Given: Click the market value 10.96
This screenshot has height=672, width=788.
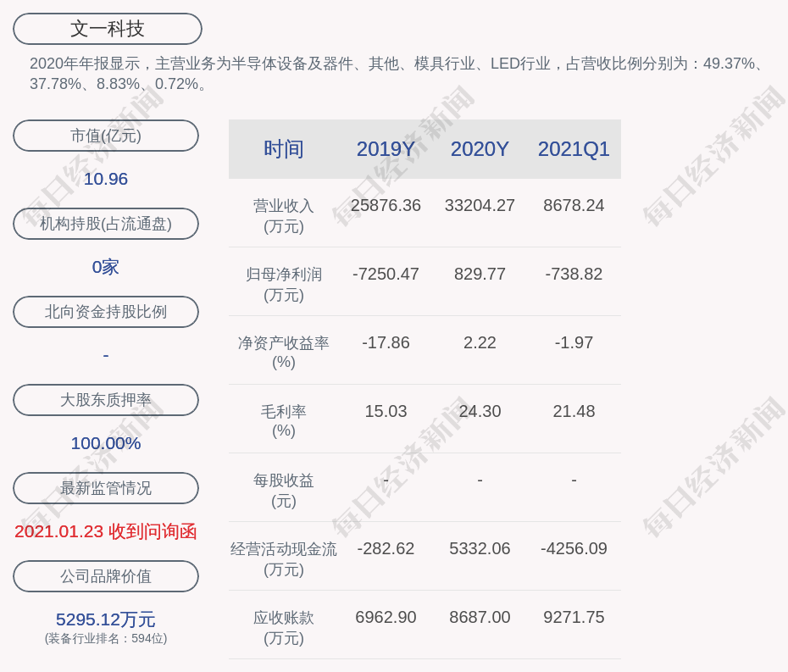Looking at the screenshot, I should (106, 179).
